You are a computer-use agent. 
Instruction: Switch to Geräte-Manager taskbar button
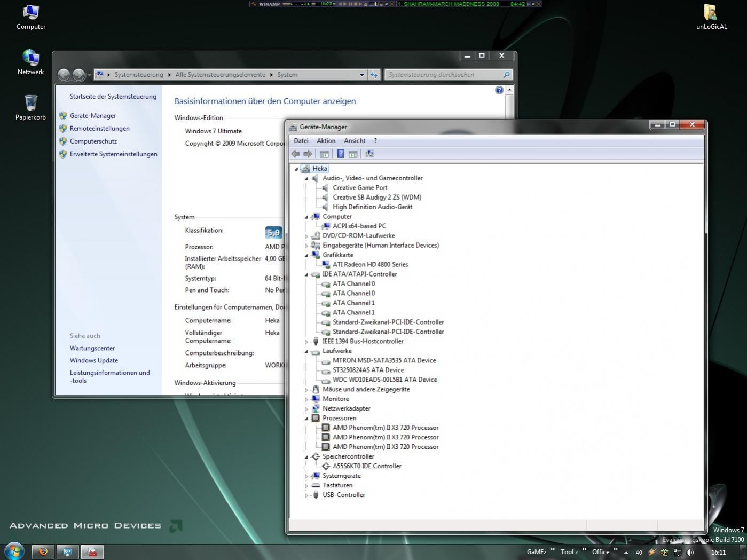click(92, 552)
